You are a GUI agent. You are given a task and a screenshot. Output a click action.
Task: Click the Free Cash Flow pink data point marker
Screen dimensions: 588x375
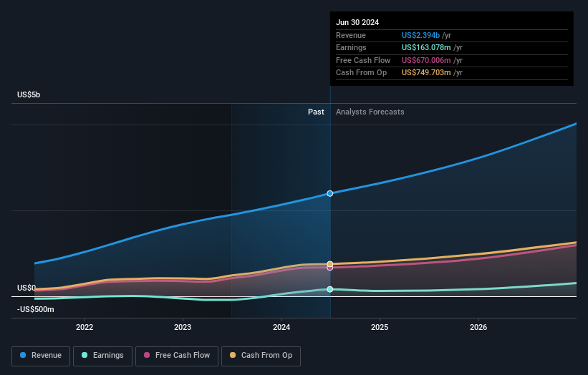tap(330, 268)
